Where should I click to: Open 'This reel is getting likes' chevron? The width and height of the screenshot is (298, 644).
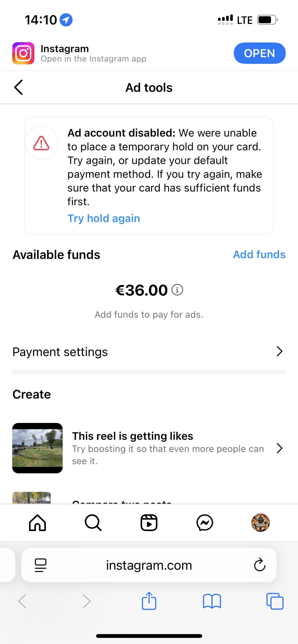click(x=279, y=448)
